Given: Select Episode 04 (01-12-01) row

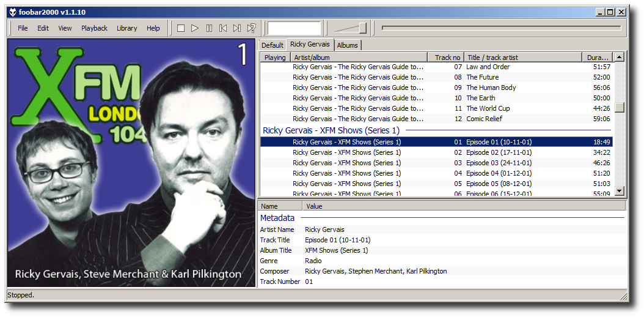Looking at the screenshot, I should tap(437, 173).
